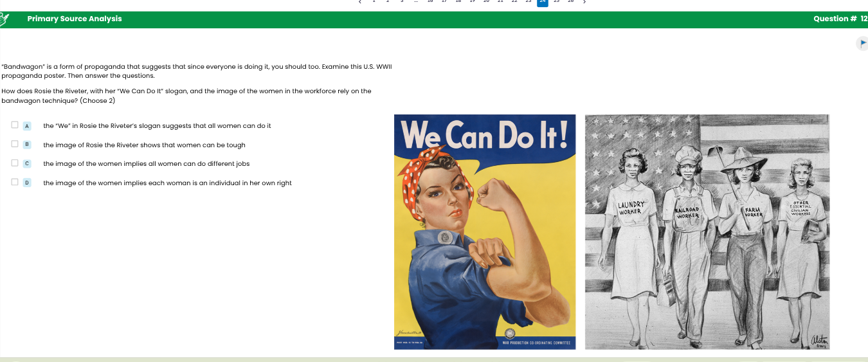Viewport: 868px width, 362px height.
Task: Click the "We Can Do It!" Rosie poster
Action: pyautogui.click(x=485, y=231)
